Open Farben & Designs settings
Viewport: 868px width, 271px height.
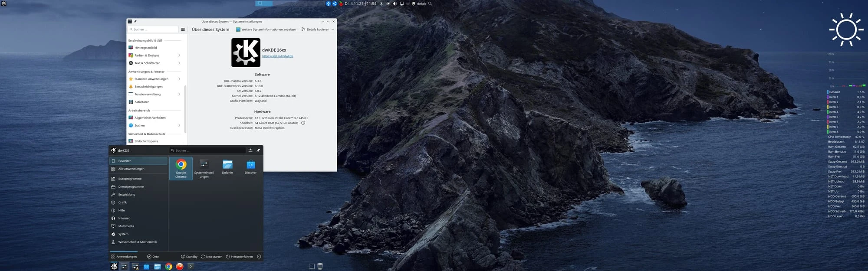click(155, 56)
